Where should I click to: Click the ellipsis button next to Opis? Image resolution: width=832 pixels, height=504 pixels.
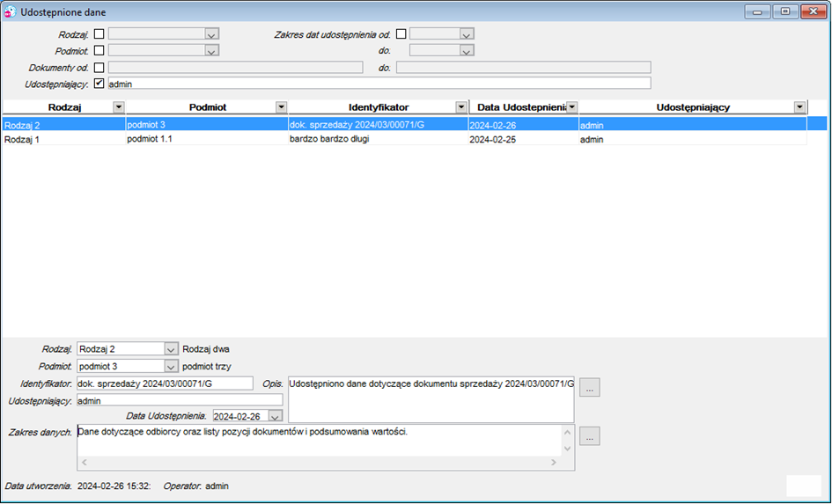point(590,387)
